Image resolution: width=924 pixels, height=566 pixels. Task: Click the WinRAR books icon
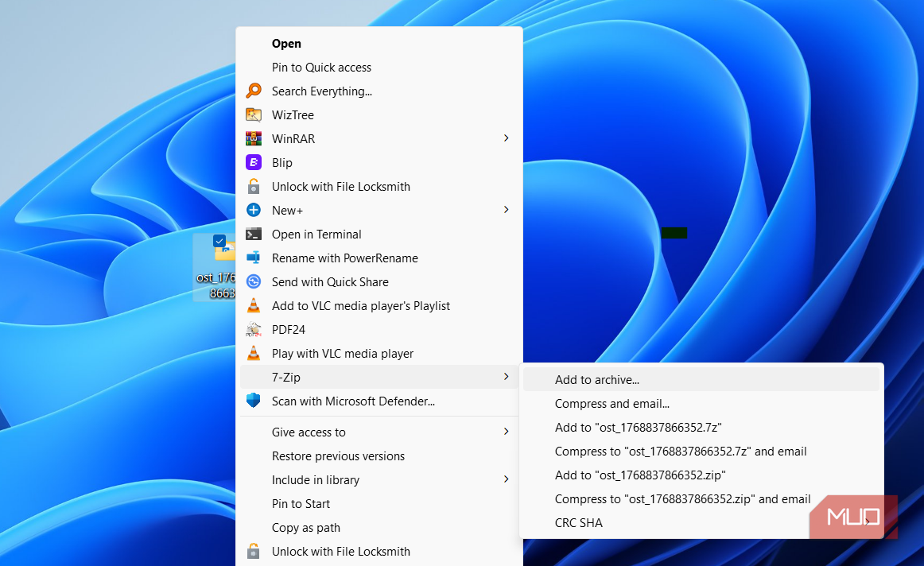point(254,138)
